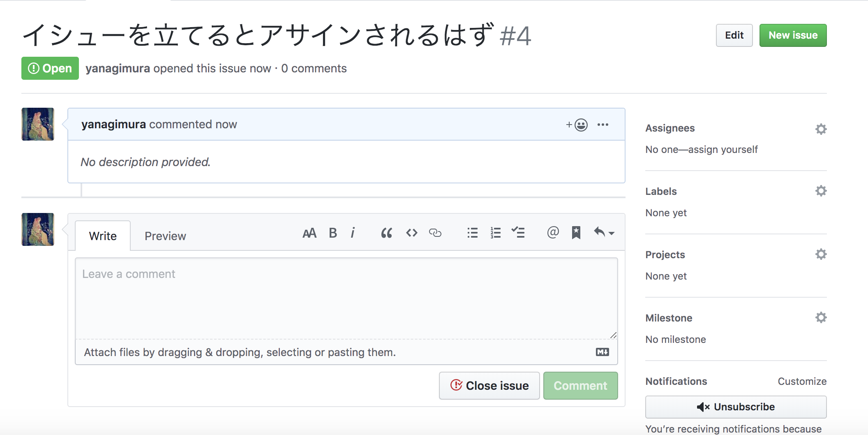This screenshot has width=868, height=435.
Task: Add a numbered list from the toolbar
Action: click(x=495, y=233)
